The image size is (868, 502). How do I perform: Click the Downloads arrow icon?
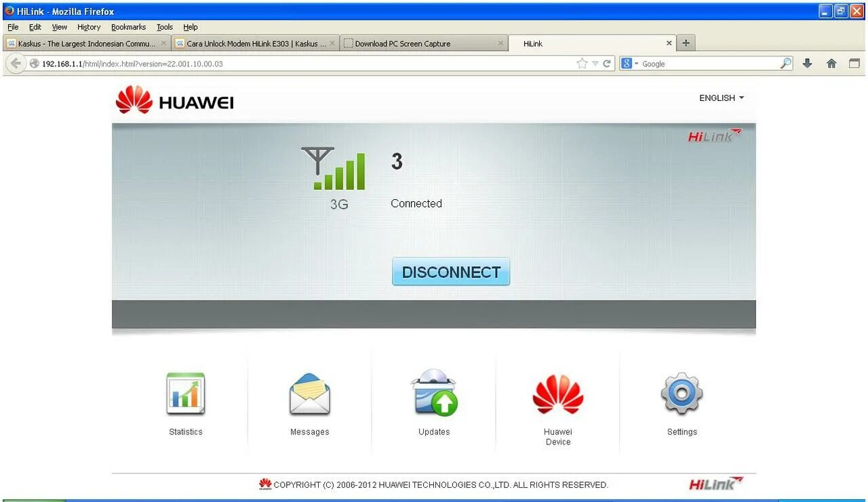tap(807, 64)
